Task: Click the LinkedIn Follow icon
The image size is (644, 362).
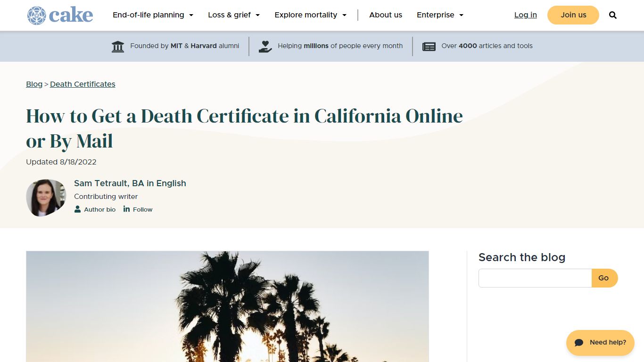Action: (x=126, y=209)
